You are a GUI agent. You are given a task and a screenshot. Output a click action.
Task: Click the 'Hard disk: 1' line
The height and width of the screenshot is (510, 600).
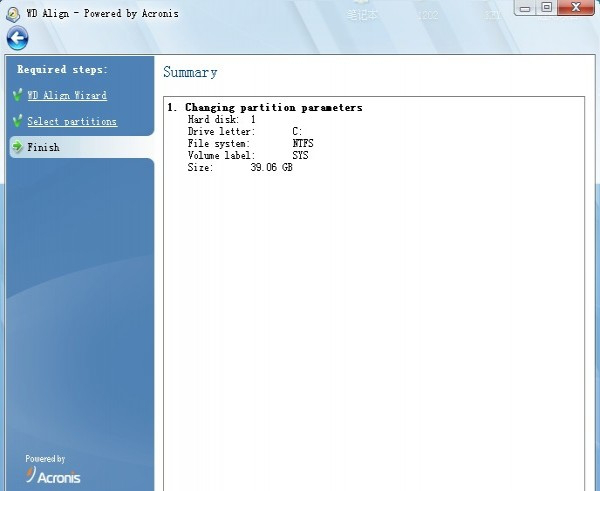click(x=222, y=119)
